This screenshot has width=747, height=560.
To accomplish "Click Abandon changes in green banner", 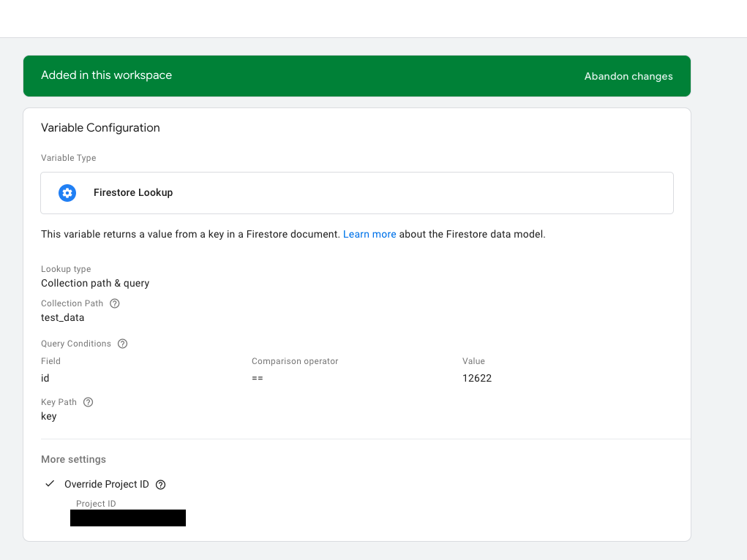I will [x=628, y=76].
